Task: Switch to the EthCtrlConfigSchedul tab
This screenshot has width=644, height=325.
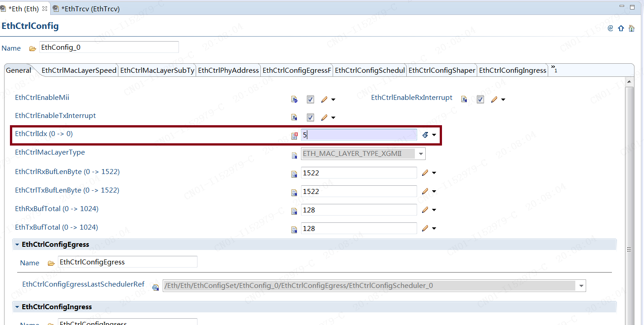Action: [370, 71]
